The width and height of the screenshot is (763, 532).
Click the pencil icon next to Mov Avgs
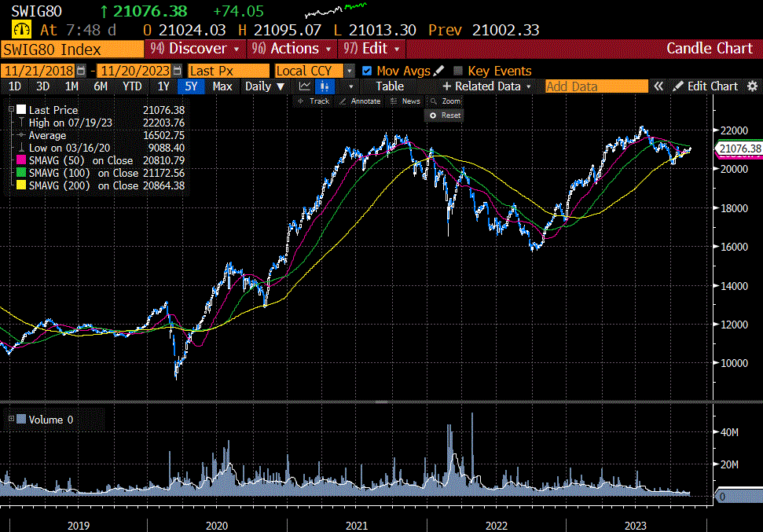click(438, 71)
